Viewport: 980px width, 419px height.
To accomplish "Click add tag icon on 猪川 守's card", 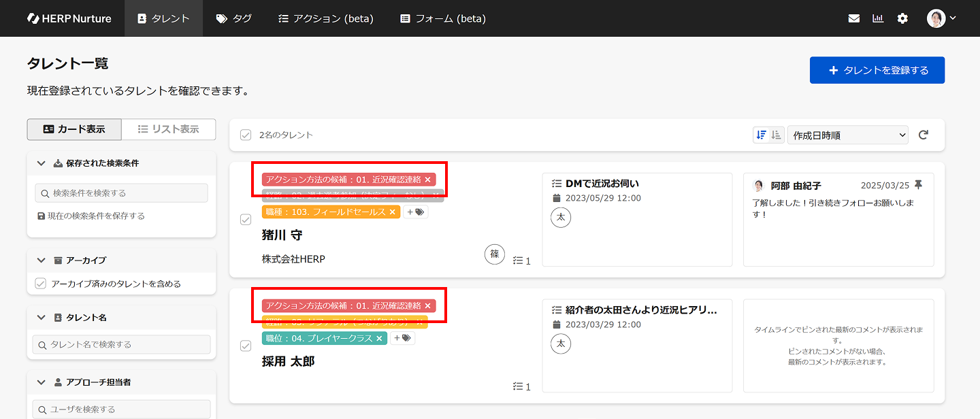I will coord(415,212).
